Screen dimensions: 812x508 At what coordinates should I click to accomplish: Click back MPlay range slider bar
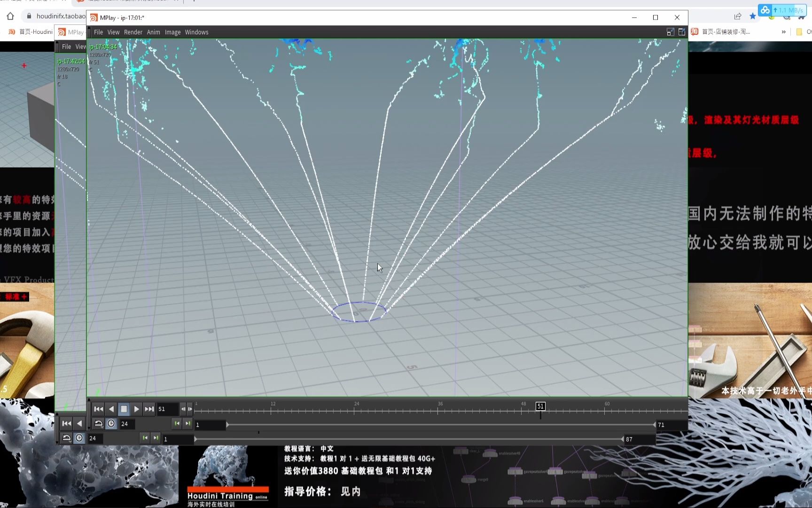click(409, 439)
